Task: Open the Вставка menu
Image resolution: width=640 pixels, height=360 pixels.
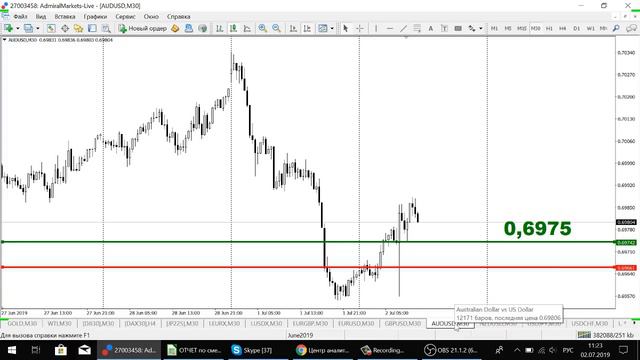Action: (65, 17)
